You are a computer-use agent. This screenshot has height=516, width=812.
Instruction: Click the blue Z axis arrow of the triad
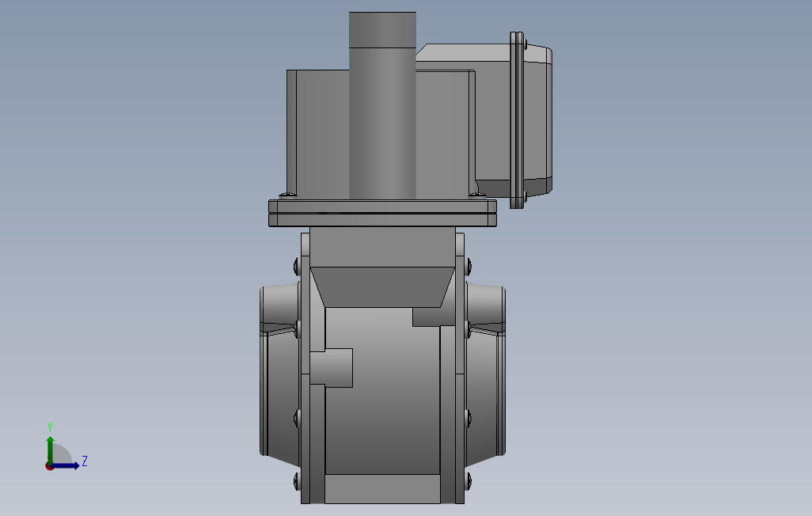coord(65,466)
